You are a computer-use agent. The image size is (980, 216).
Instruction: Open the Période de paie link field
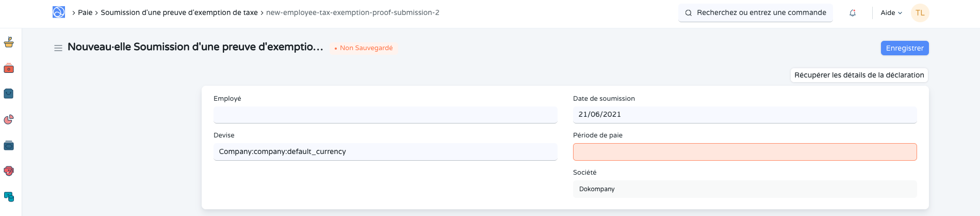tap(744, 152)
